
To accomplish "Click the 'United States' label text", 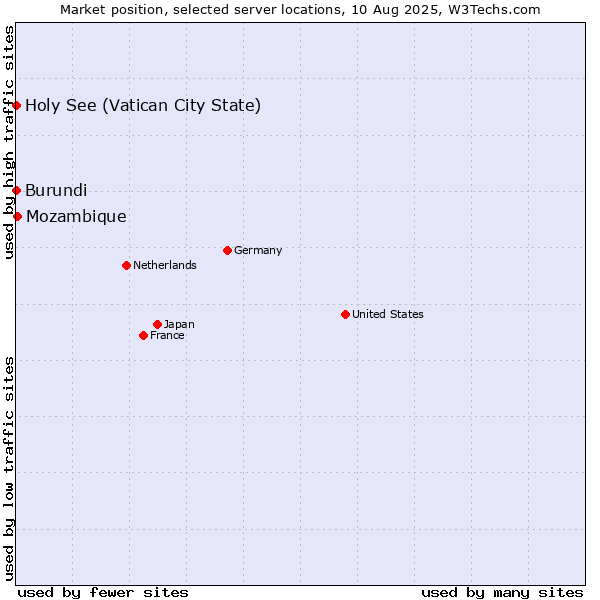I will [388, 314].
